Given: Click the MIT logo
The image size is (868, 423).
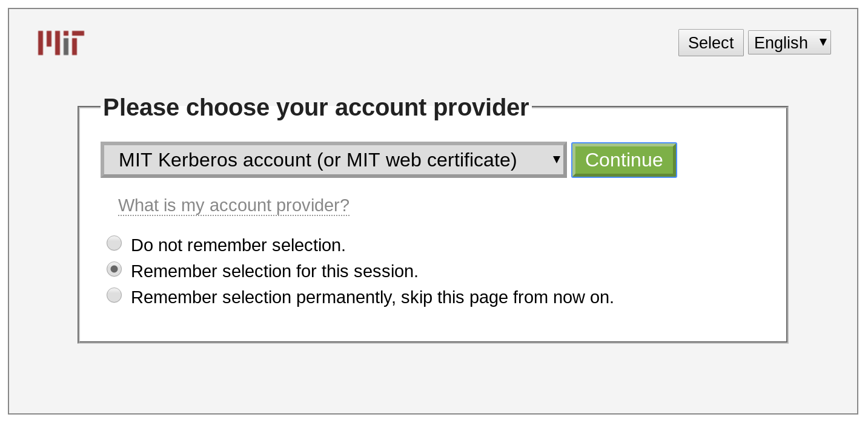Looking at the screenshot, I should [x=61, y=43].
